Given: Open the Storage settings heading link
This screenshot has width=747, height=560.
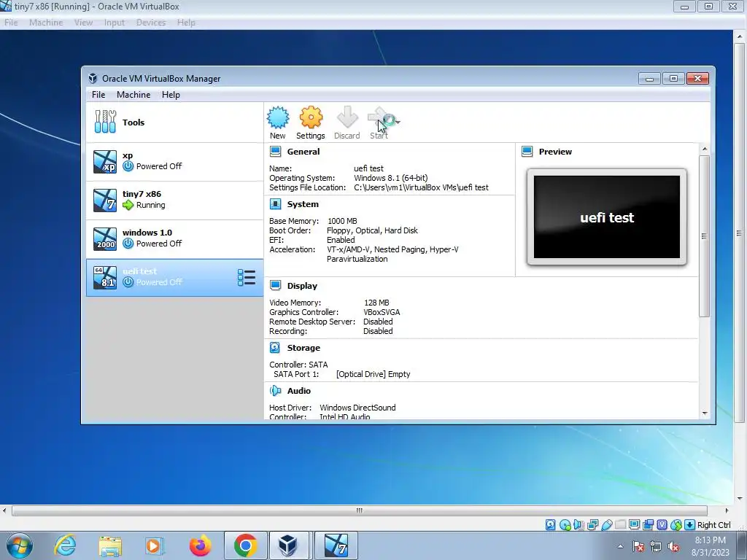Looking at the screenshot, I should coord(303,348).
